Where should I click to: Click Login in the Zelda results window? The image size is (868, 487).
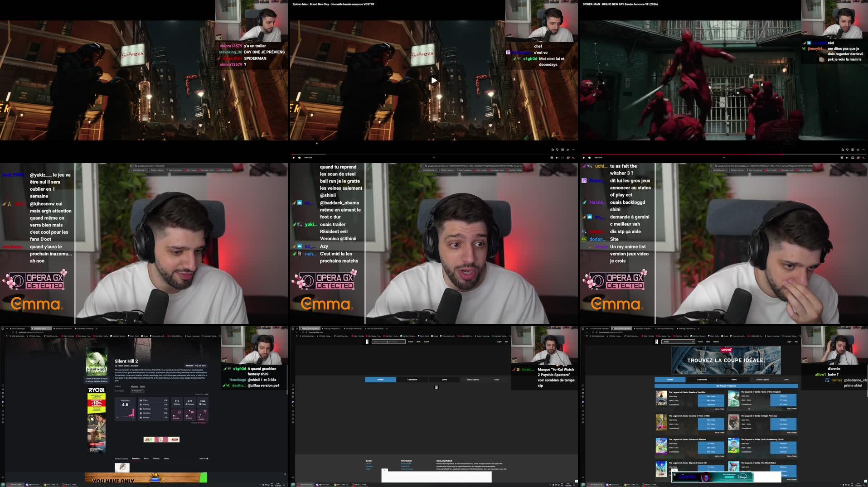(789, 342)
